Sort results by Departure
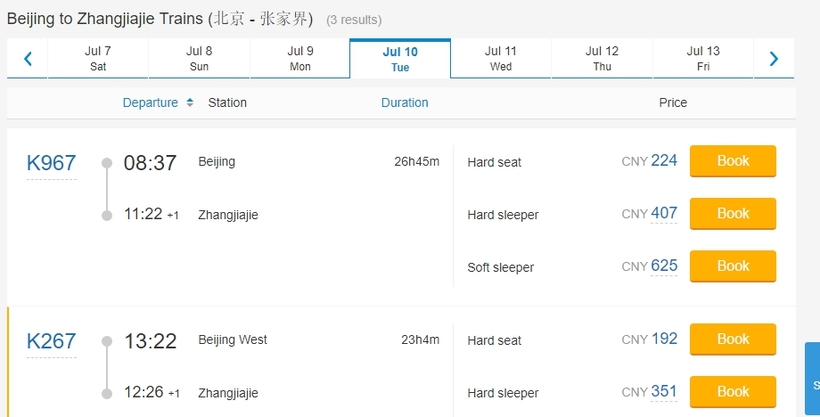The image size is (820, 417). (x=150, y=103)
